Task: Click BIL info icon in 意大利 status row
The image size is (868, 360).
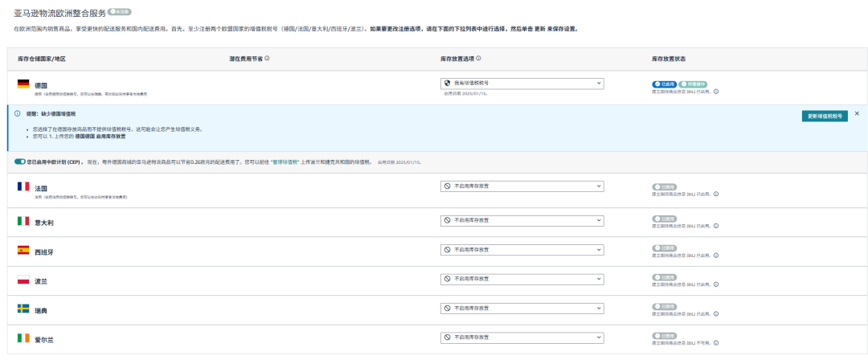Action: click(x=716, y=226)
